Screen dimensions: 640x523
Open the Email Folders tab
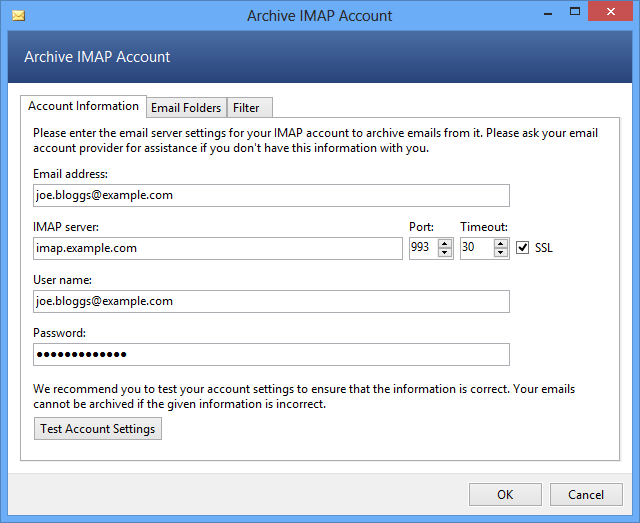pyautogui.click(x=186, y=108)
